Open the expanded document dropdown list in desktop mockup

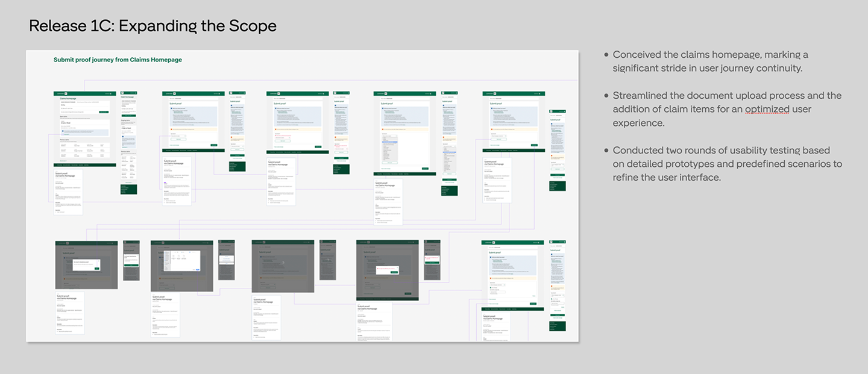(x=389, y=149)
